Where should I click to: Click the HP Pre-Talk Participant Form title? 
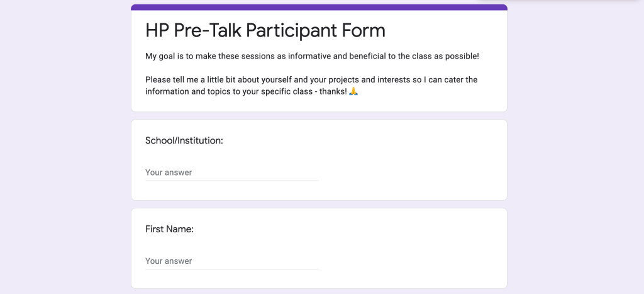(x=265, y=30)
